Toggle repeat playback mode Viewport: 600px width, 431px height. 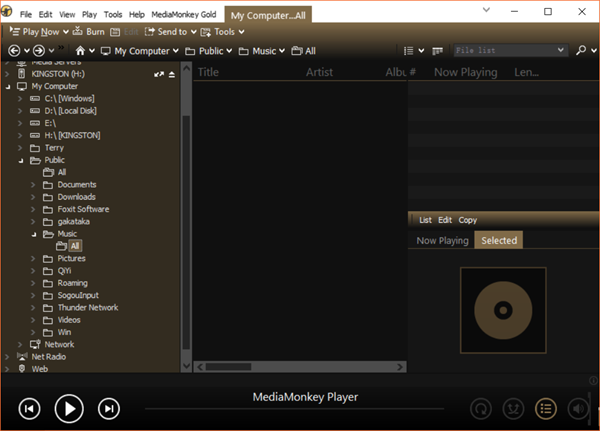click(x=481, y=409)
